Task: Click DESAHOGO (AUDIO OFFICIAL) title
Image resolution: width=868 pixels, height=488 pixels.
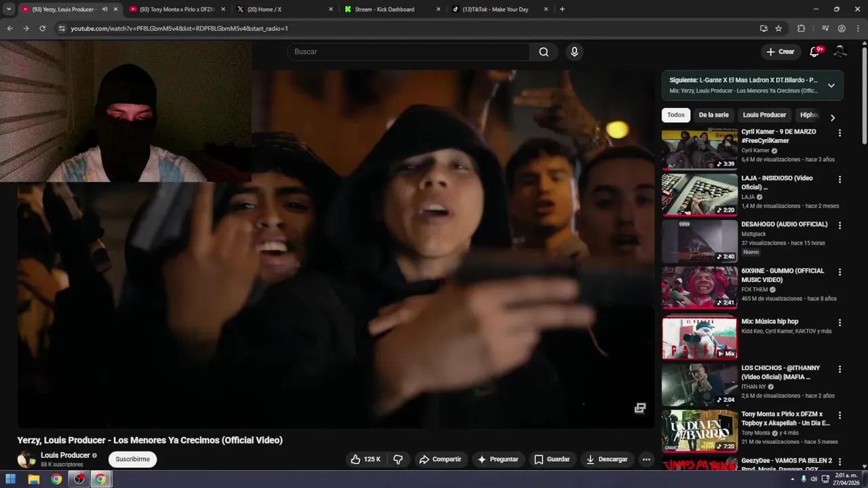Action: tap(785, 224)
